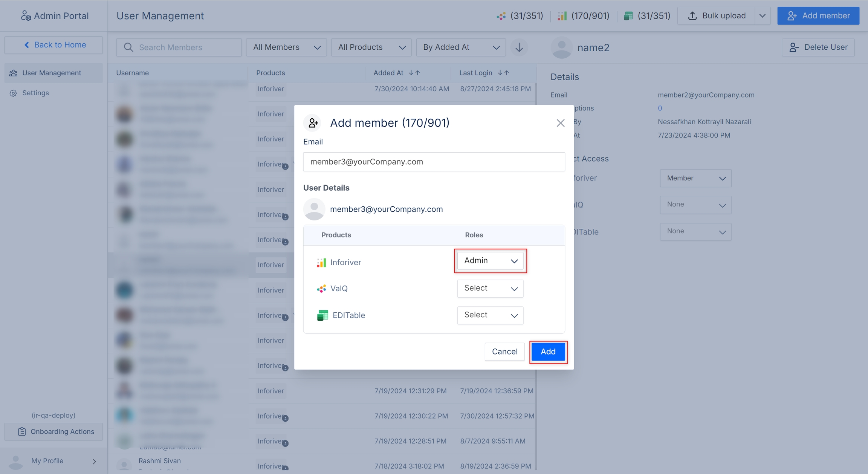Click the Settings gear in sidebar
The height and width of the screenshot is (474, 868).
pos(14,93)
